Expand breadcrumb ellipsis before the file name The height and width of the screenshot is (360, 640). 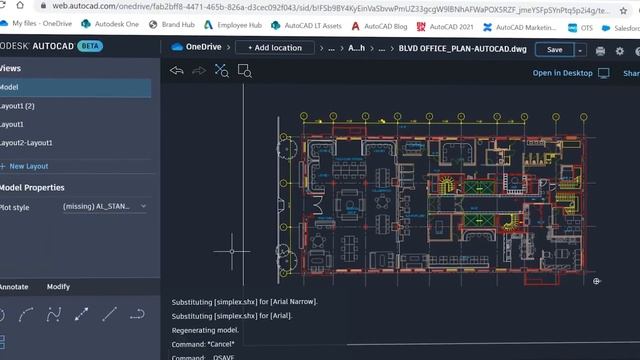381,49
